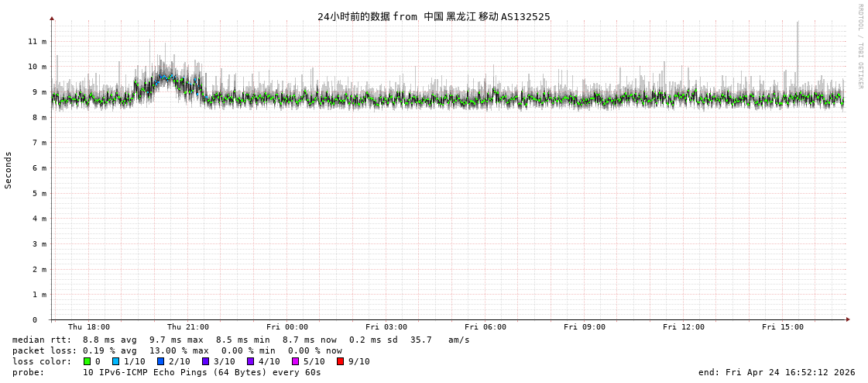868x383 pixels.
Task: Click the 4/10 loss color swatch
Action: pyautogui.click(x=251, y=361)
